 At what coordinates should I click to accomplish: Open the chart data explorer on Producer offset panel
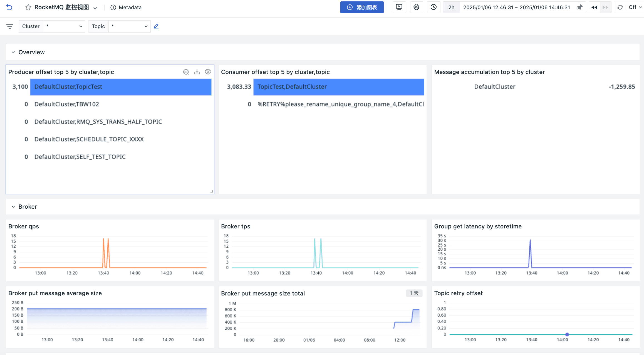(x=186, y=72)
